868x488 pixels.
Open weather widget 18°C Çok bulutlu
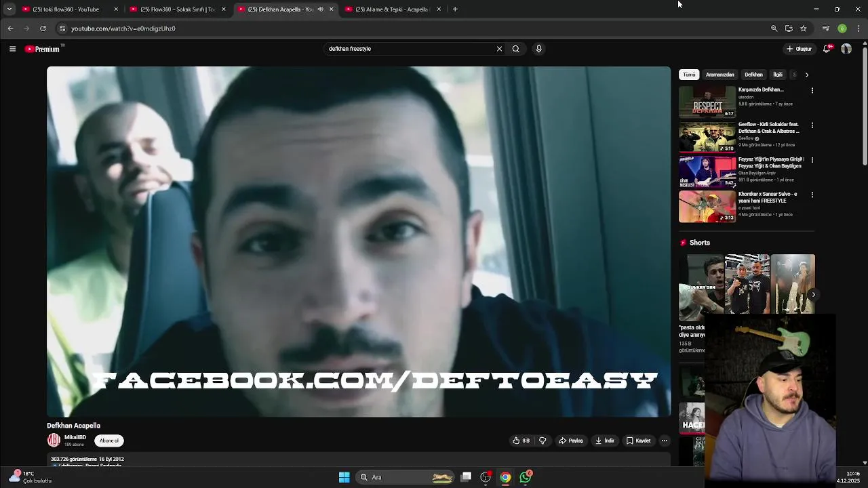31,477
